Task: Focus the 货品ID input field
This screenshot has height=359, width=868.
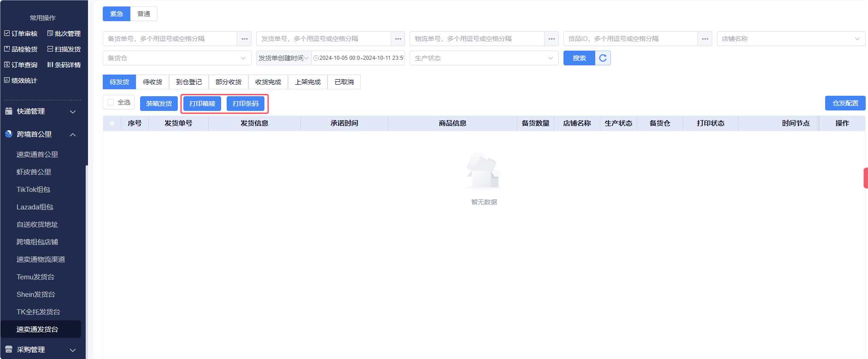Action: (x=631, y=39)
